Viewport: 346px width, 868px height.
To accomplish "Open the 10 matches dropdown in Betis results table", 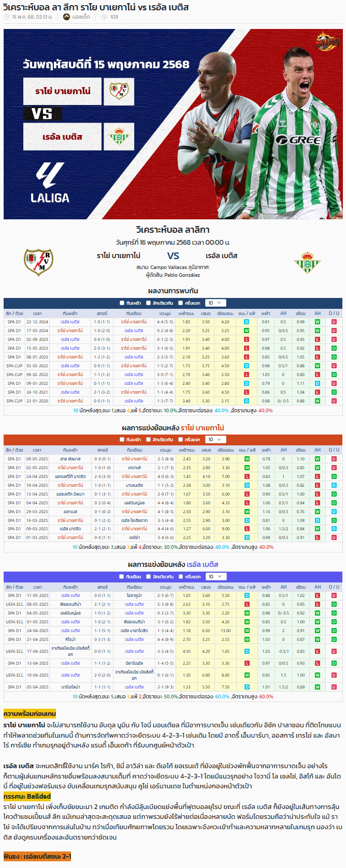I will pyautogui.click(x=215, y=576).
